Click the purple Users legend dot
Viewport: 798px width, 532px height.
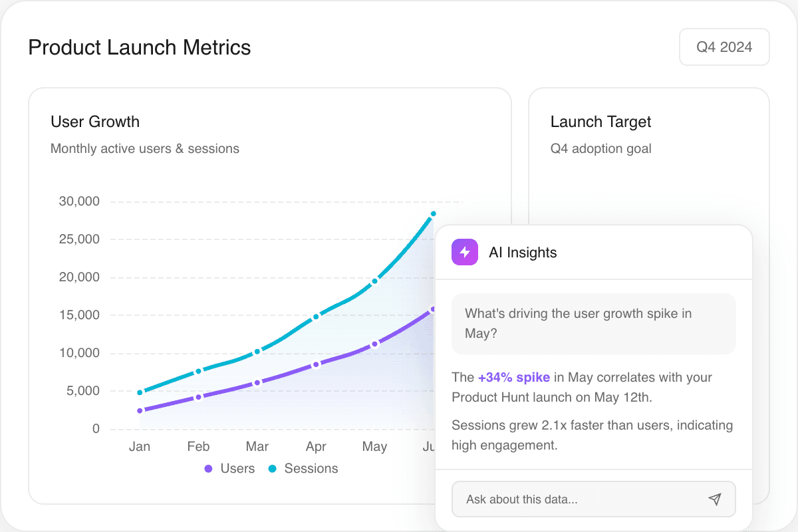[208, 469]
